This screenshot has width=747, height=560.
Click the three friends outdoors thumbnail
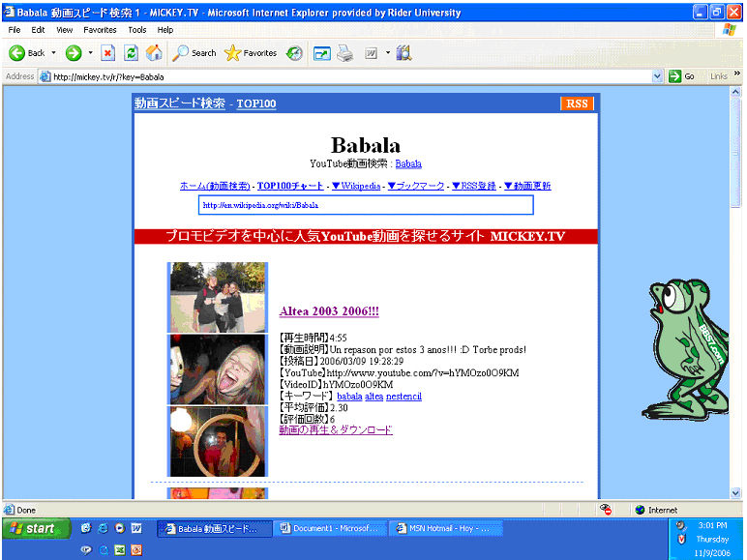click(x=218, y=297)
